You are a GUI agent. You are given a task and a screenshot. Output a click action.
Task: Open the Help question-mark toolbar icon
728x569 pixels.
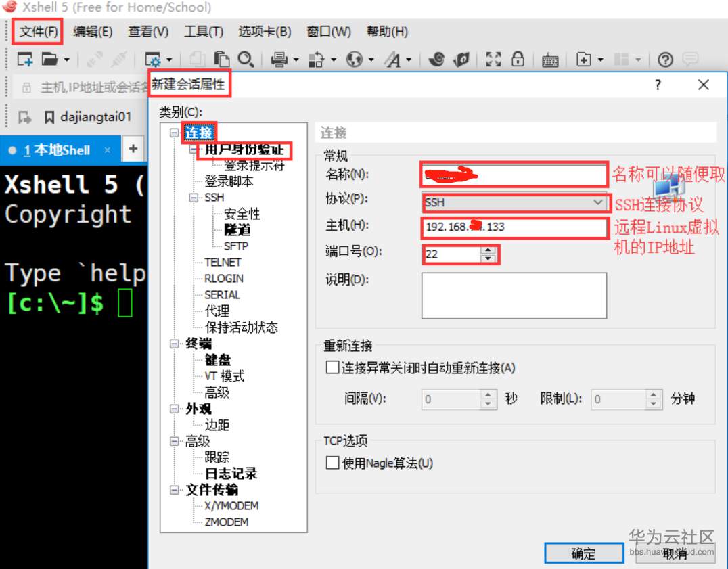665,60
